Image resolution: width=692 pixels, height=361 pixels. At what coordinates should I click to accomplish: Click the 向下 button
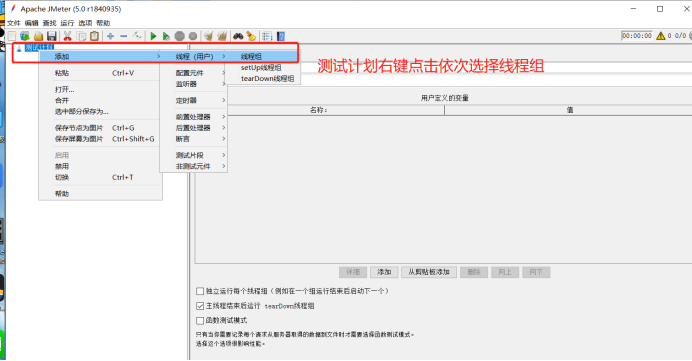tap(536, 272)
